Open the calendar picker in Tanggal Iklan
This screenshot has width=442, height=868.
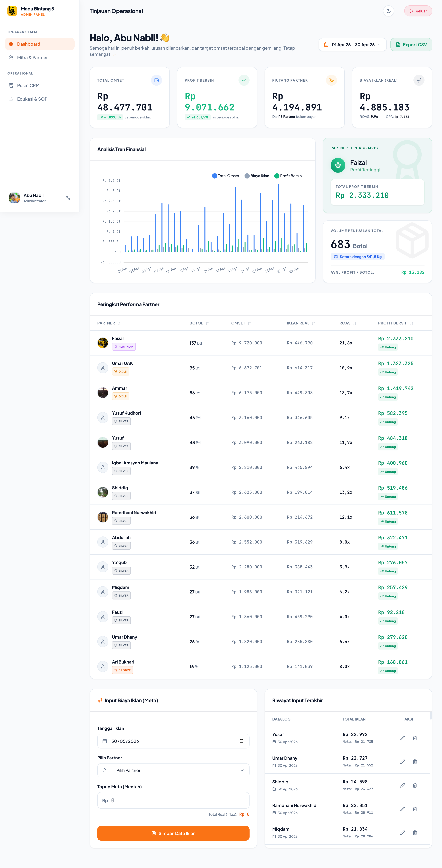[x=241, y=741]
